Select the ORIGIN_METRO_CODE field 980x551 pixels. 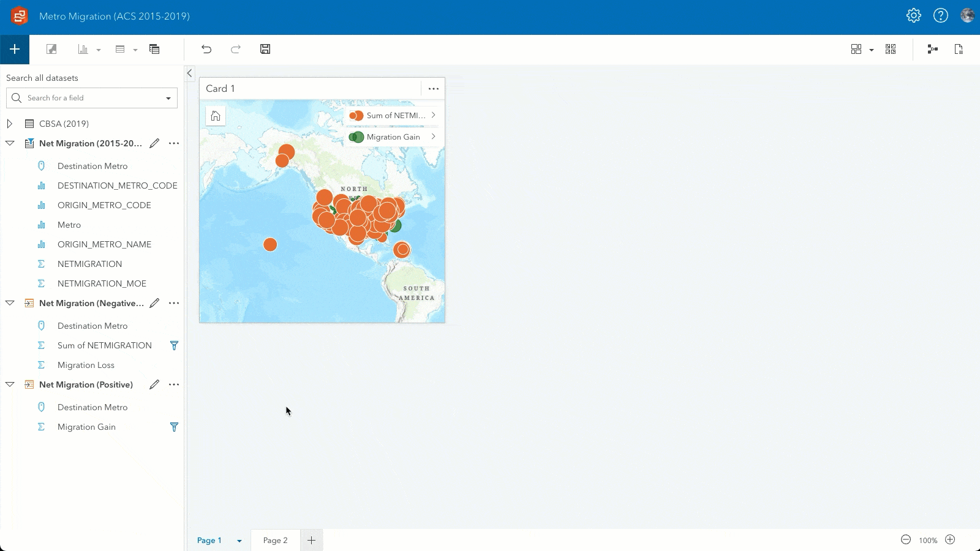click(104, 205)
